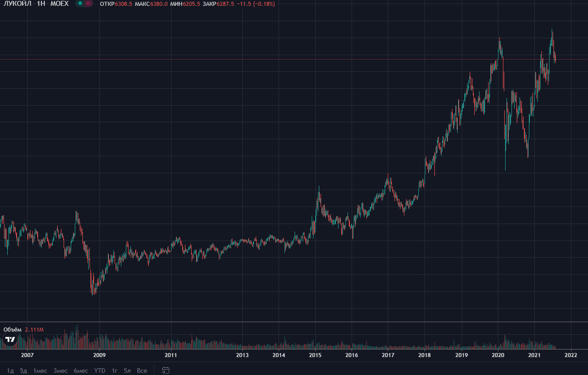Set the range to YTD
This screenshot has height=375, width=588.
pos(100,371)
